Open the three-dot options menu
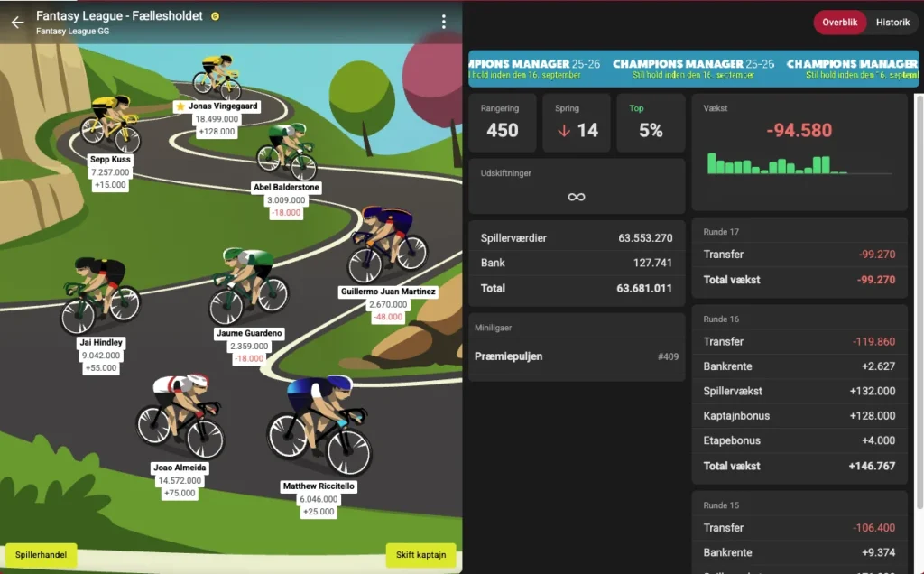 [444, 21]
